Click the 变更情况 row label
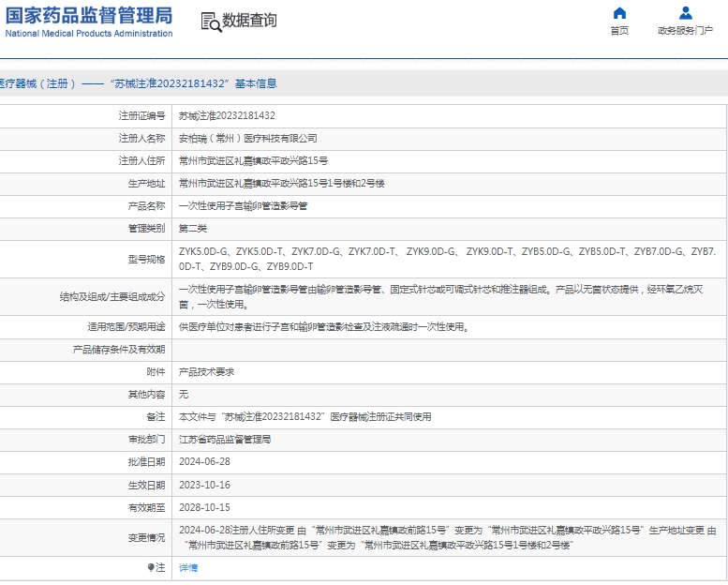The width and height of the screenshot is (728, 585). [x=146, y=537]
